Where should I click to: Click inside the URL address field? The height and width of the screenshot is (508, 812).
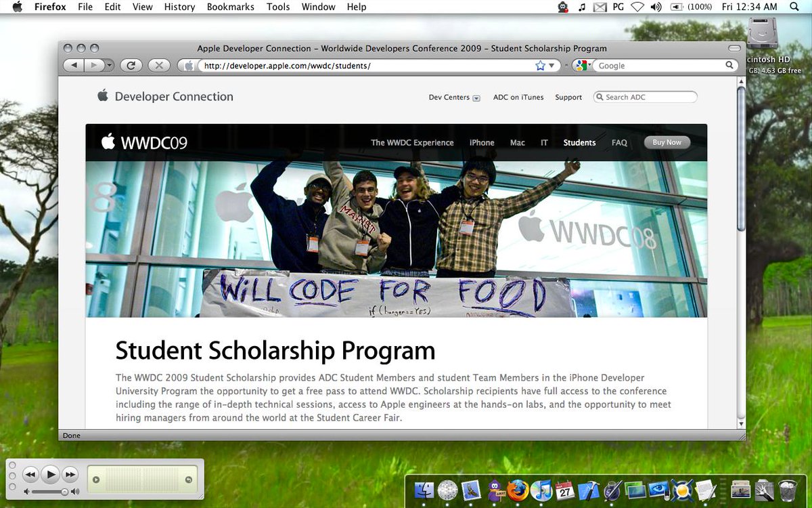369,66
